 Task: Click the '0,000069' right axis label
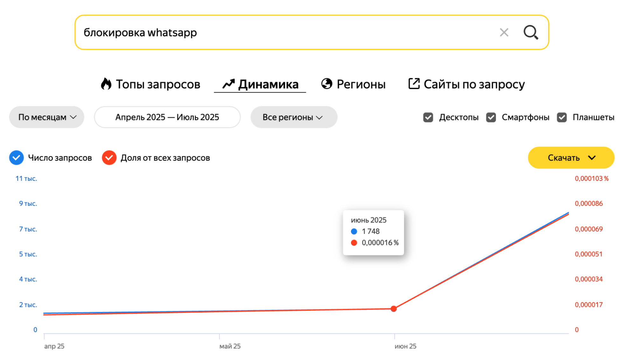pyautogui.click(x=589, y=229)
